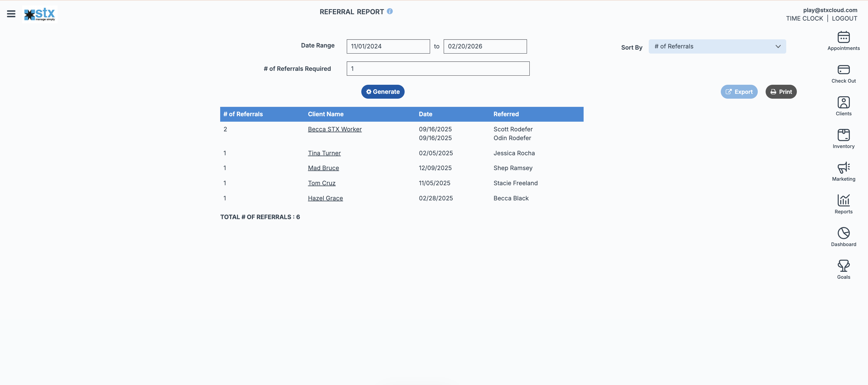This screenshot has height=385, width=868.
Task: Go to Check Out sidebar icon
Action: (843, 70)
